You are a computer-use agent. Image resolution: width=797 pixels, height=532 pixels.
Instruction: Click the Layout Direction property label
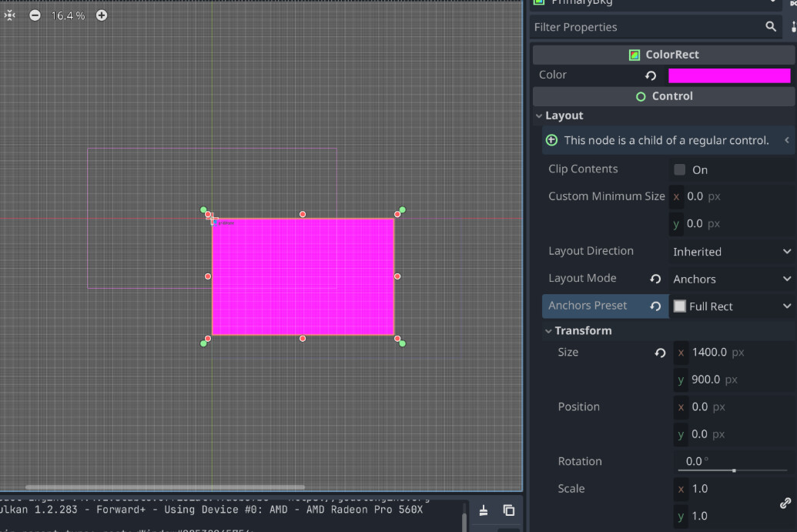click(591, 251)
